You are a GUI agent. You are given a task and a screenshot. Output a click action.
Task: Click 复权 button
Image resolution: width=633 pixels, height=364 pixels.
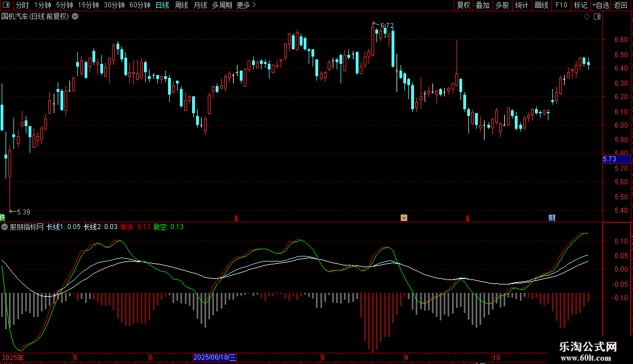coord(463,5)
